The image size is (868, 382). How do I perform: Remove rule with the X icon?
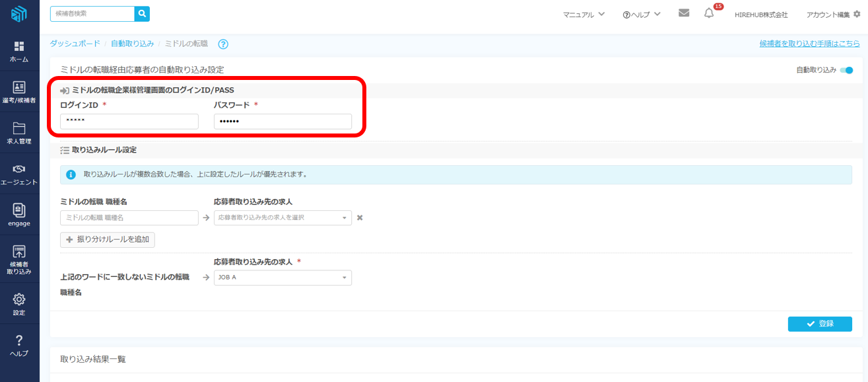click(x=360, y=217)
